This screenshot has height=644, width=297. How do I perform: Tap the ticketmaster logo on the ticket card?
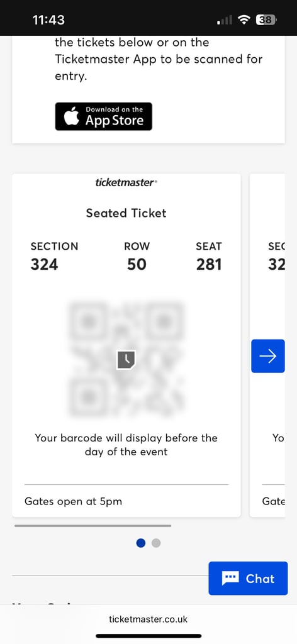(126, 183)
